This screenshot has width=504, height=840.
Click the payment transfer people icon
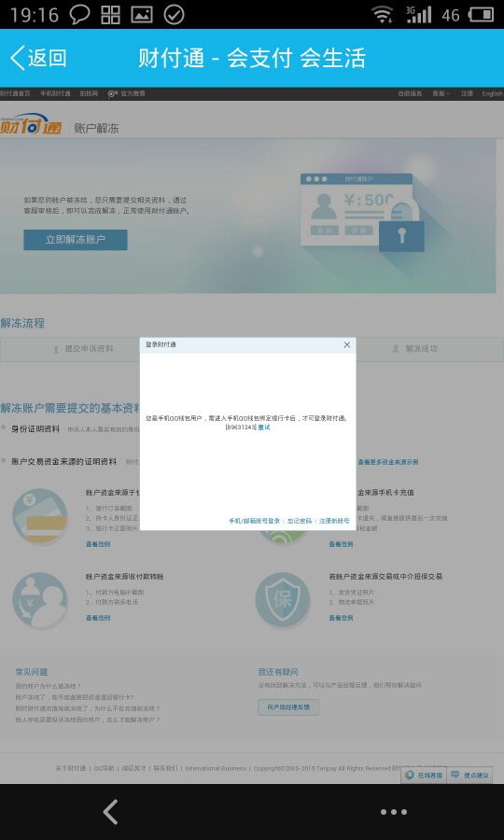pyautogui.click(x=40, y=600)
